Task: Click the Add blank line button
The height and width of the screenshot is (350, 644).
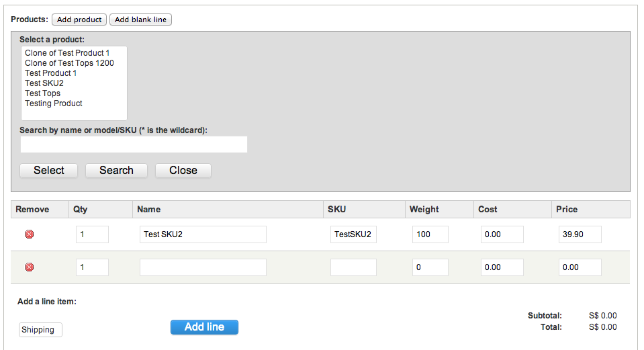Action: 140,19
